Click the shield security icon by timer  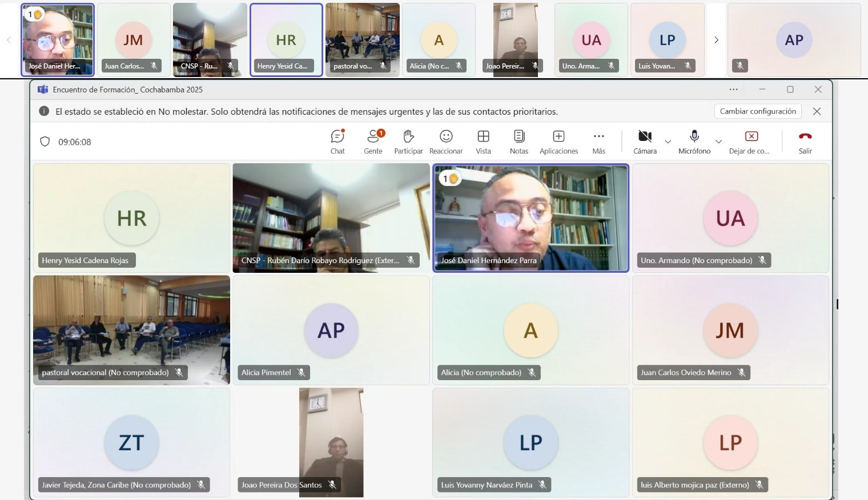(x=45, y=142)
